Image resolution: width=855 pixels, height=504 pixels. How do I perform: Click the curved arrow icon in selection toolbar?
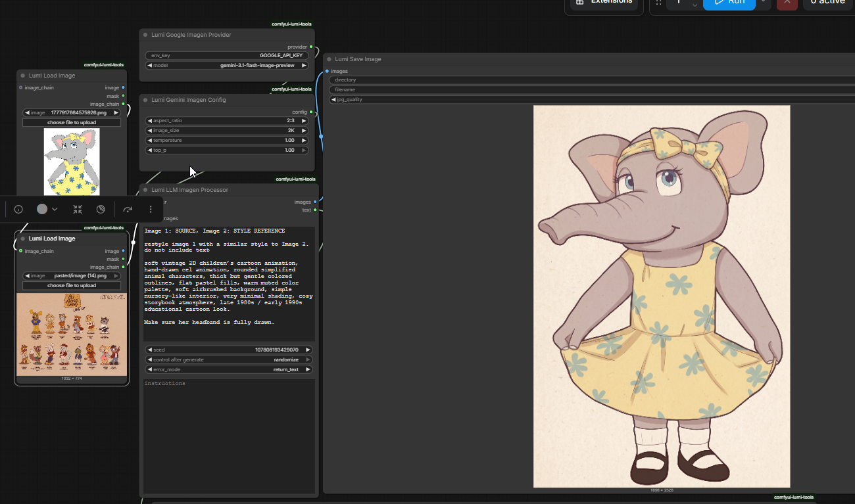pos(128,209)
